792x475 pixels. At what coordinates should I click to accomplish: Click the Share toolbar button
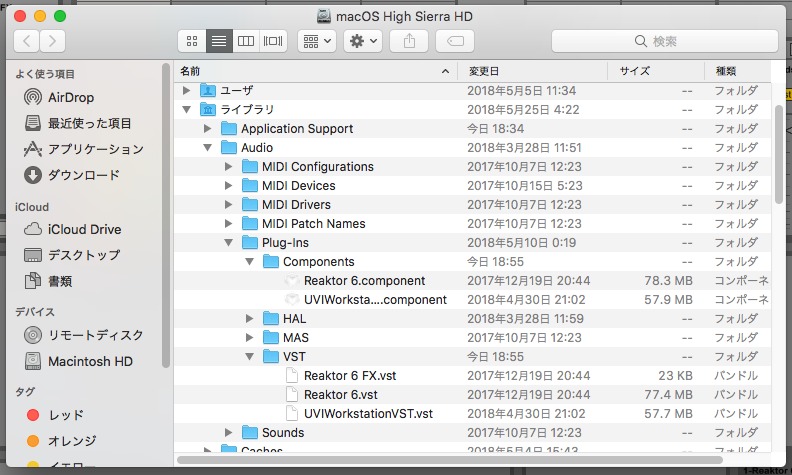click(409, 41)
